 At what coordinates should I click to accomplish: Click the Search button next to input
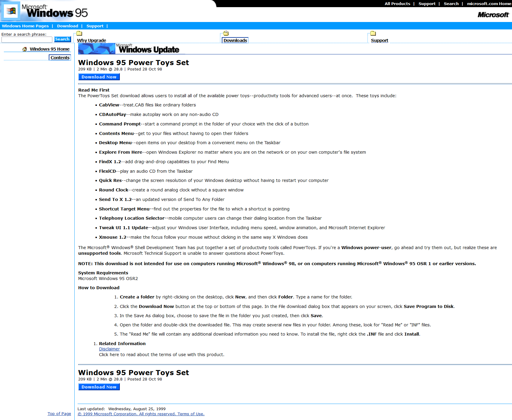62,39
